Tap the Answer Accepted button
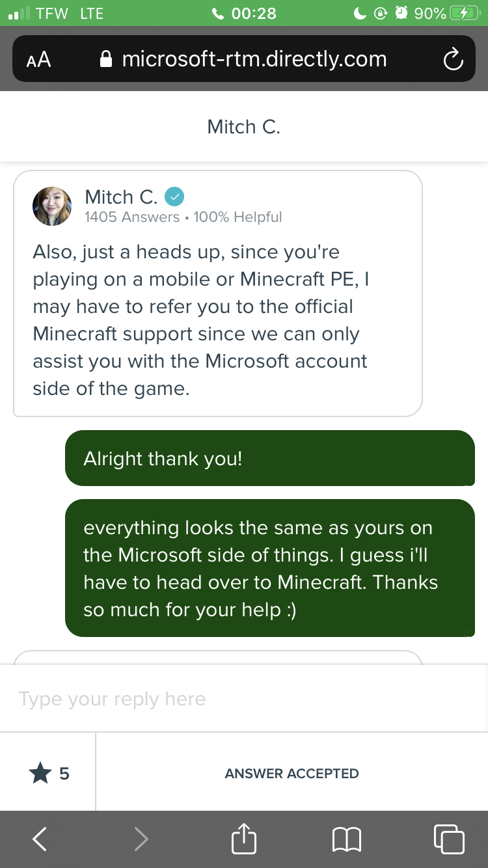488x868 pixels. click(x=291, y=773)
